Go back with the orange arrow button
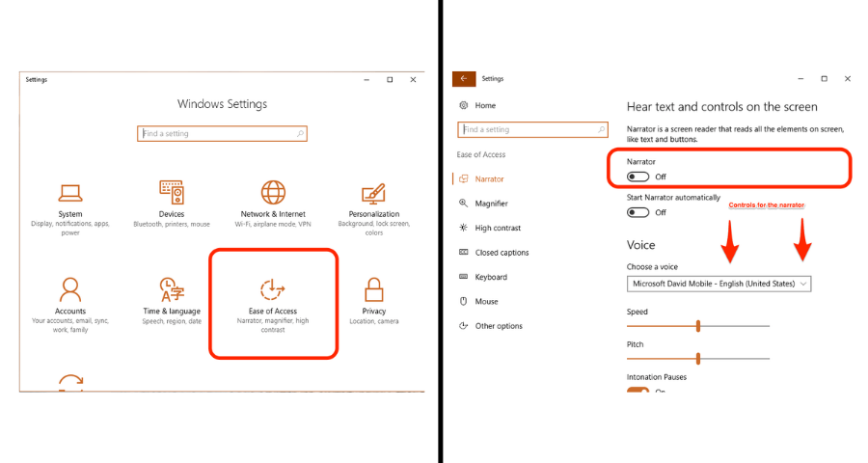 (x=464, y=79)
